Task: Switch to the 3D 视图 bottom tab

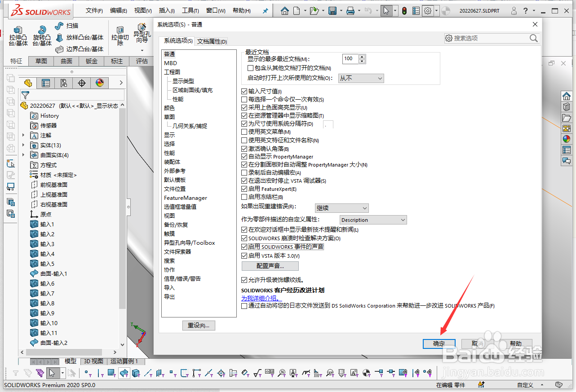Action: point(93,361)
